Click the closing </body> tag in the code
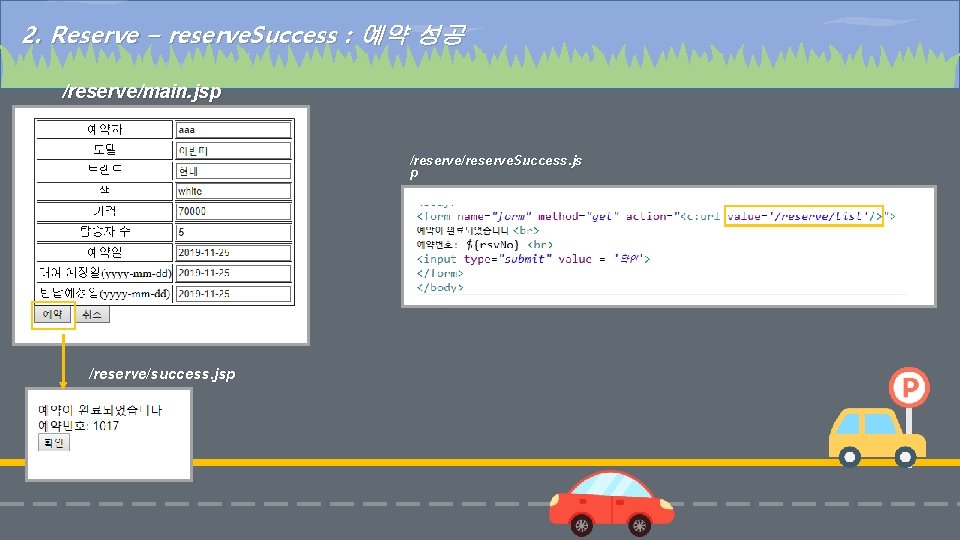The width and height of the screenshot is (960, 540). pos(440,287)
